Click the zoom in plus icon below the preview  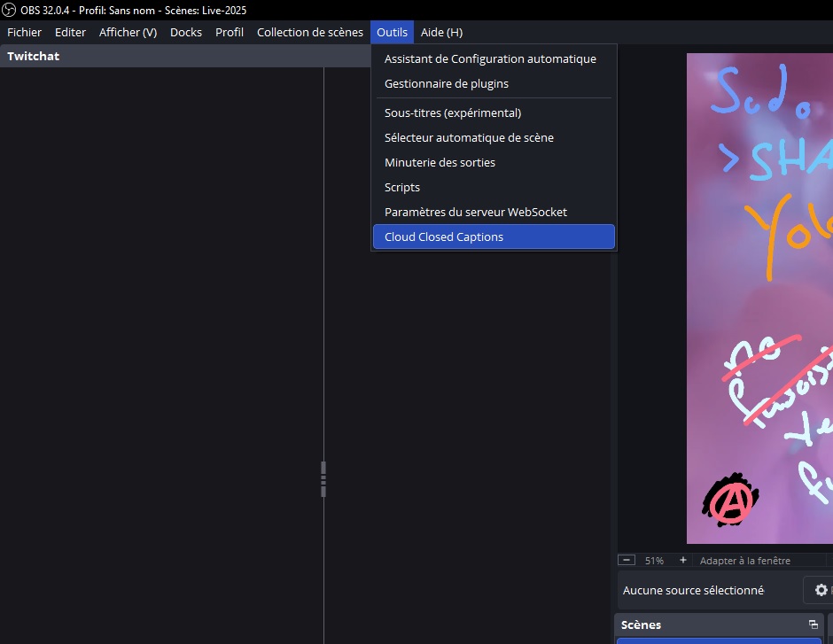click(x=682, y=560)
